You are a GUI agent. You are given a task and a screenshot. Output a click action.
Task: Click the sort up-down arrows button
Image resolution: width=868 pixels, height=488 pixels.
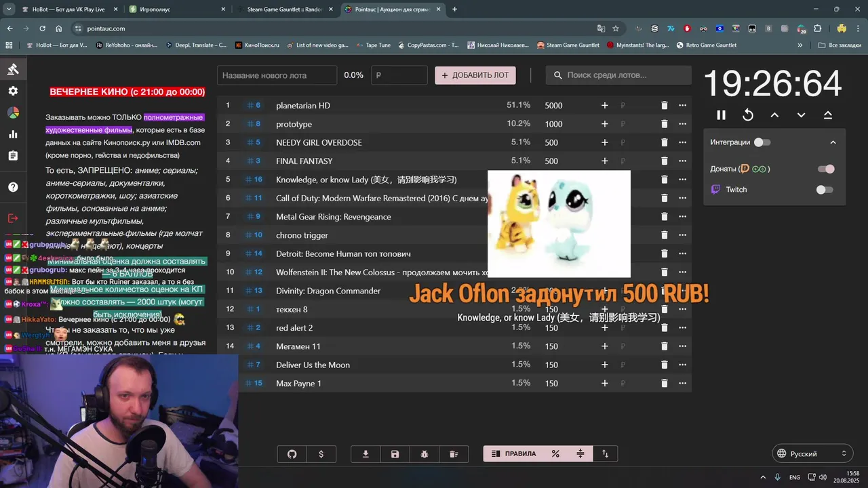coord(605,454)
